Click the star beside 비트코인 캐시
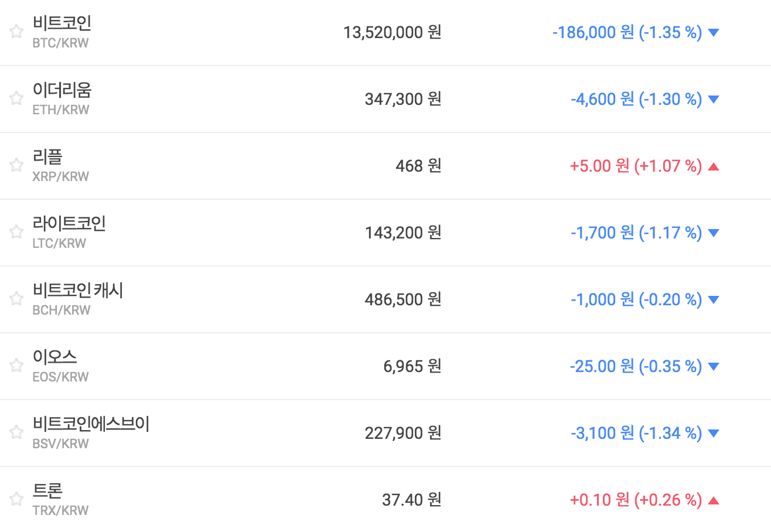 click(16, 299)
